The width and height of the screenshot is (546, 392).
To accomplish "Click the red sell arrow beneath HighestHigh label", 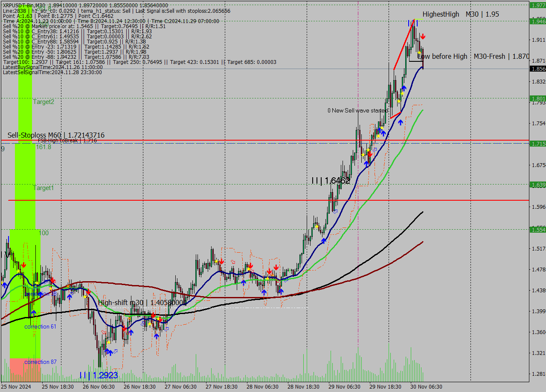I will coord(422,37).
